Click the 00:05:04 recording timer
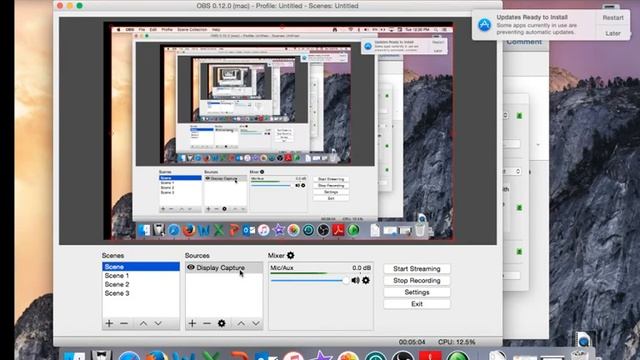 click(x=412, y=342)
